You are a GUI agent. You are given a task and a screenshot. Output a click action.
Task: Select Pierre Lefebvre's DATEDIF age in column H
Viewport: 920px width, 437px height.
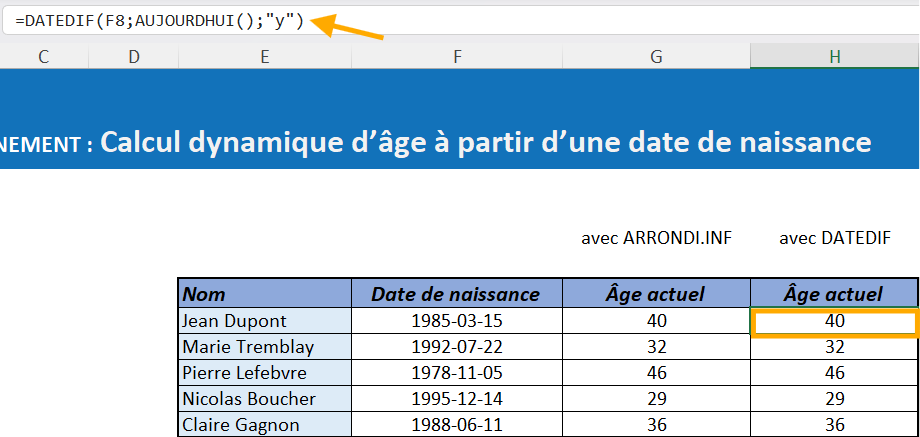tap(835, 372)
